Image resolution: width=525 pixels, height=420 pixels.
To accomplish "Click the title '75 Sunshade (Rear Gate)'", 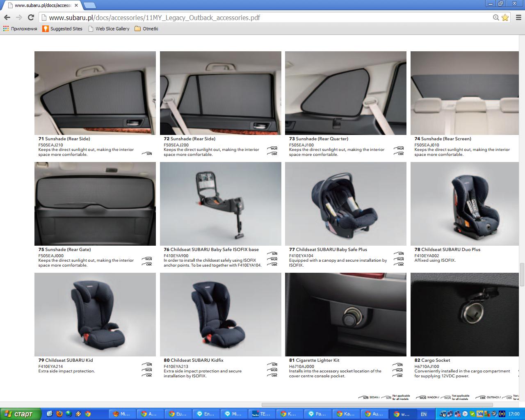I will pos(64,249).
